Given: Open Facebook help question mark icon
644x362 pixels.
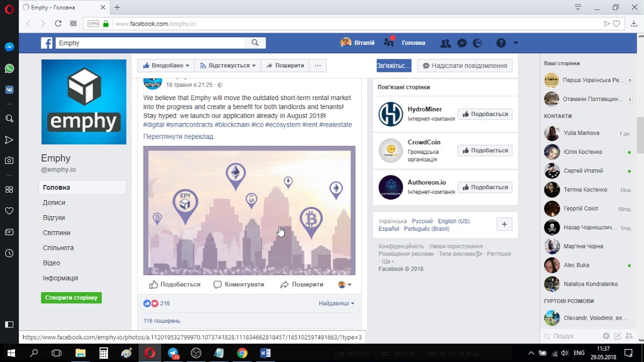Looking at the screenshot, I should [x=501, y=43].
